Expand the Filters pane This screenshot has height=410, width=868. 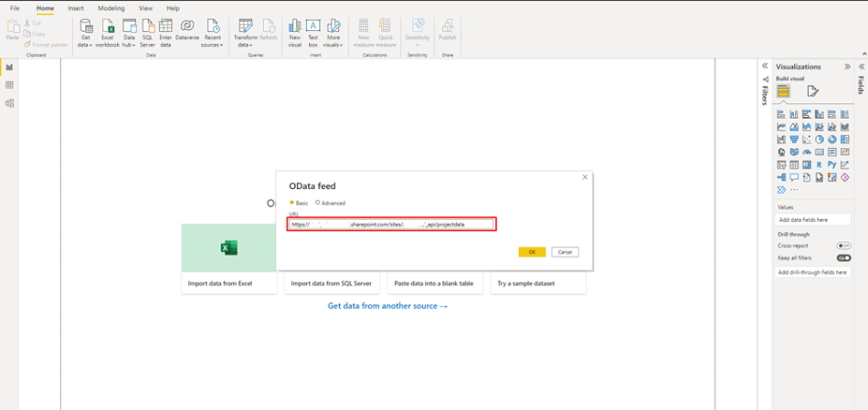765,66
